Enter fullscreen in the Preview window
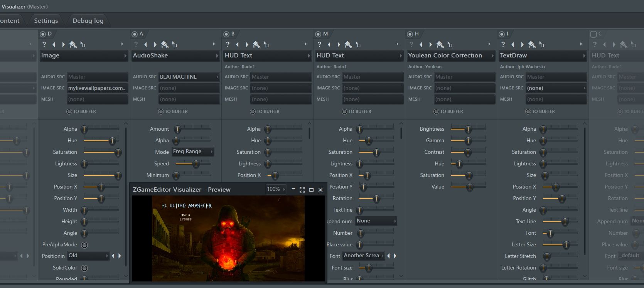Screen dimensions: 644x288 (x=302, y=190)
